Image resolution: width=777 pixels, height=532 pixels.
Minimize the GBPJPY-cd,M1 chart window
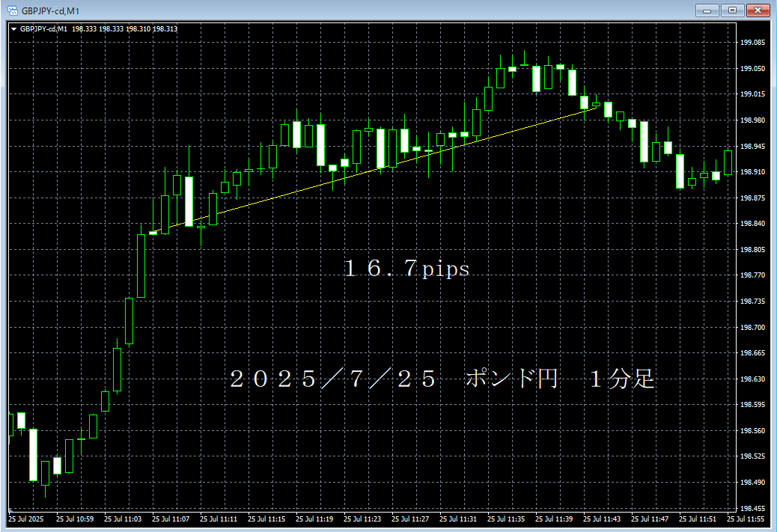(707, 10)
